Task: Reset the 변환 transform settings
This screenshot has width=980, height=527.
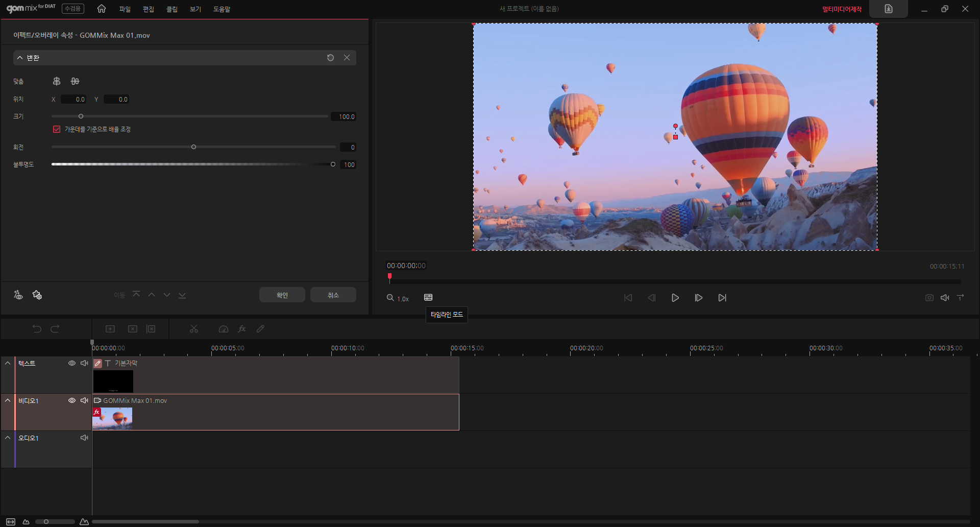Action: [330, 58]
